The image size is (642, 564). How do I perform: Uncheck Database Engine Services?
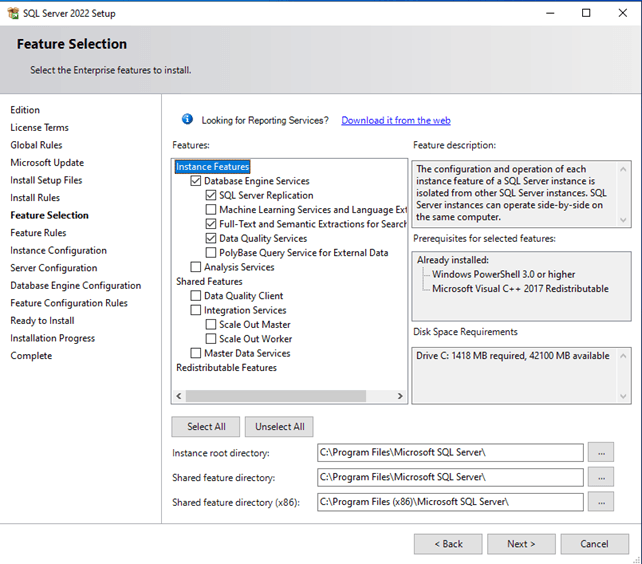coord(196,181)
